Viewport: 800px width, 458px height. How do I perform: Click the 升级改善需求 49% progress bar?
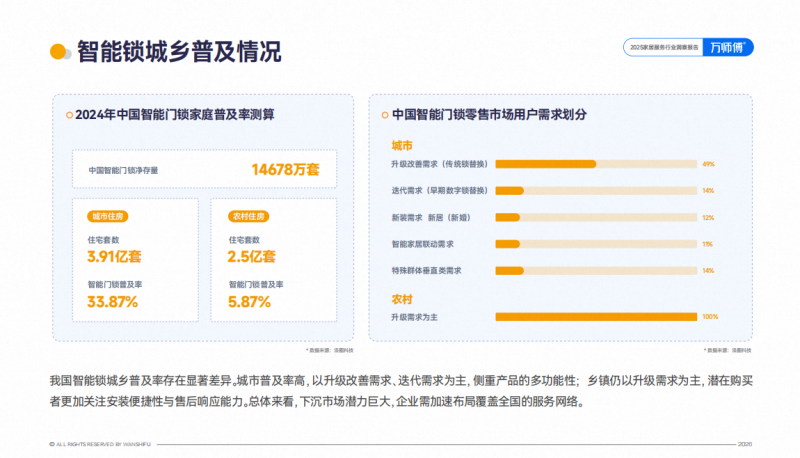[x=596, y=164]
